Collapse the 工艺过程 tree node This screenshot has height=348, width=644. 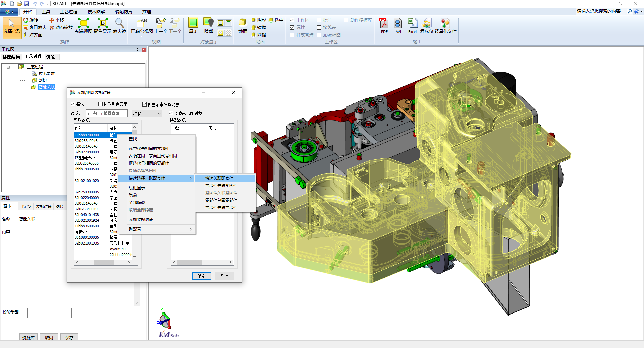pos(8,67)
